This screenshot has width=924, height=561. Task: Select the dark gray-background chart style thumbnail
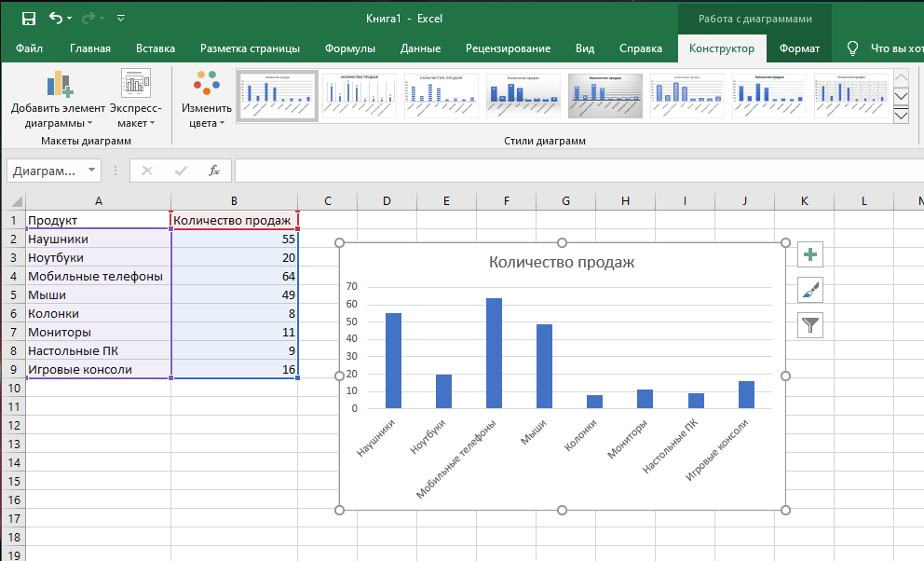[605, 96]
